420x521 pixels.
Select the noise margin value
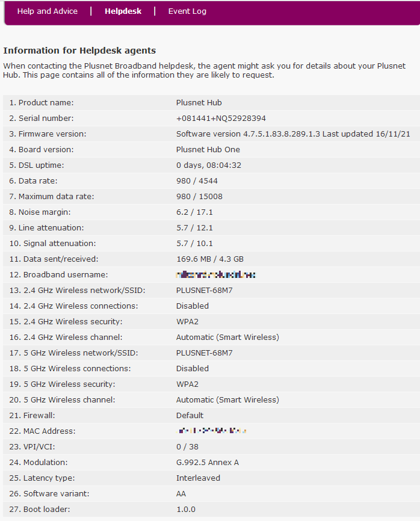[190, 212]
